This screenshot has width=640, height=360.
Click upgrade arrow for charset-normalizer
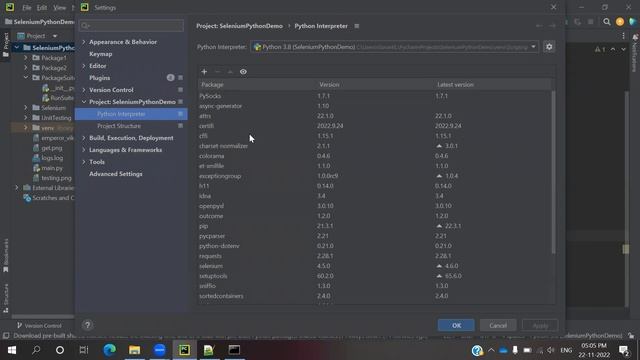click(439, 146)
